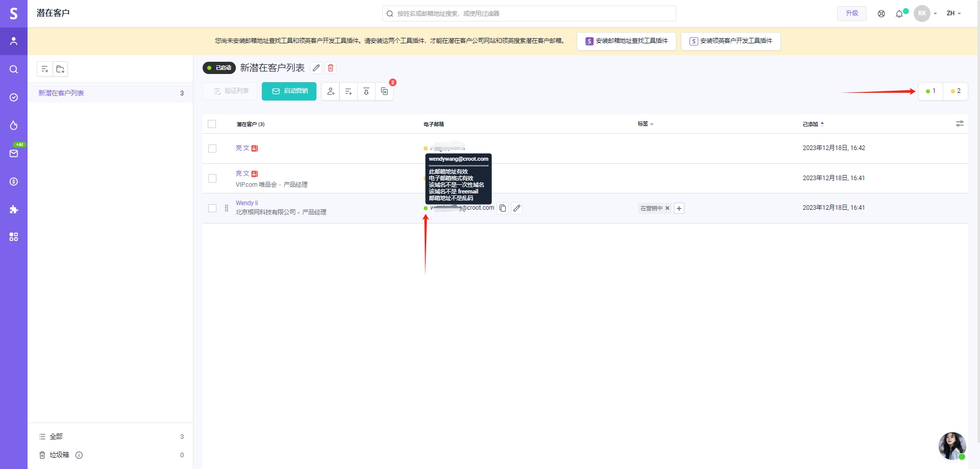Filter by valid emails green dot 1
Viewport: 980px width, 469px height.
pyautogui.click(x=930, y=91)
